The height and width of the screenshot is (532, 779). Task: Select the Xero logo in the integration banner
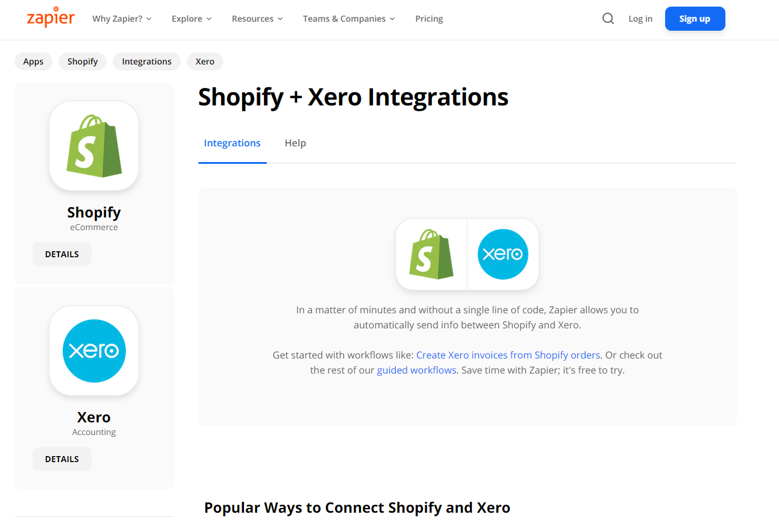(x=503, y=254)
